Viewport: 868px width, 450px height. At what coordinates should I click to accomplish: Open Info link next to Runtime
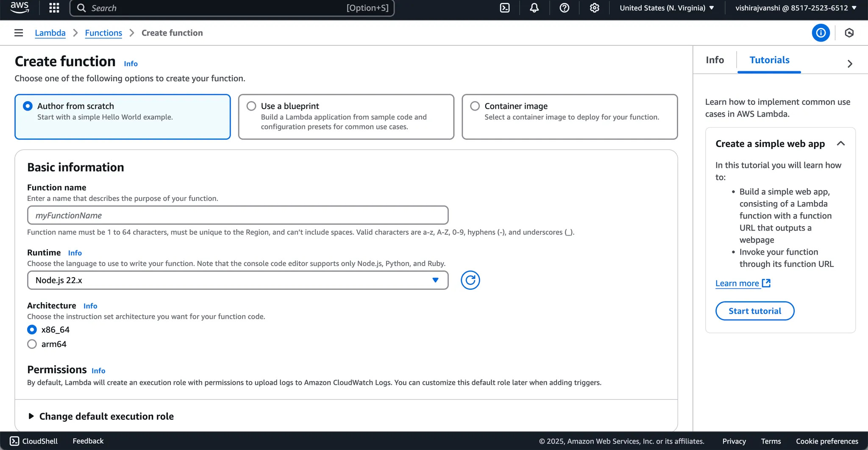pyautogui.click(x=75, y=253)
